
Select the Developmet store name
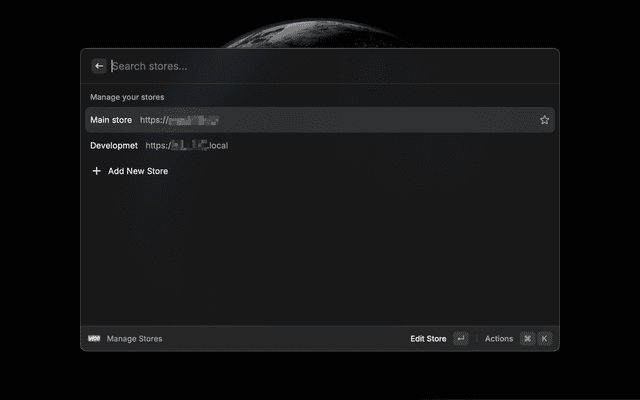point(114,146)
